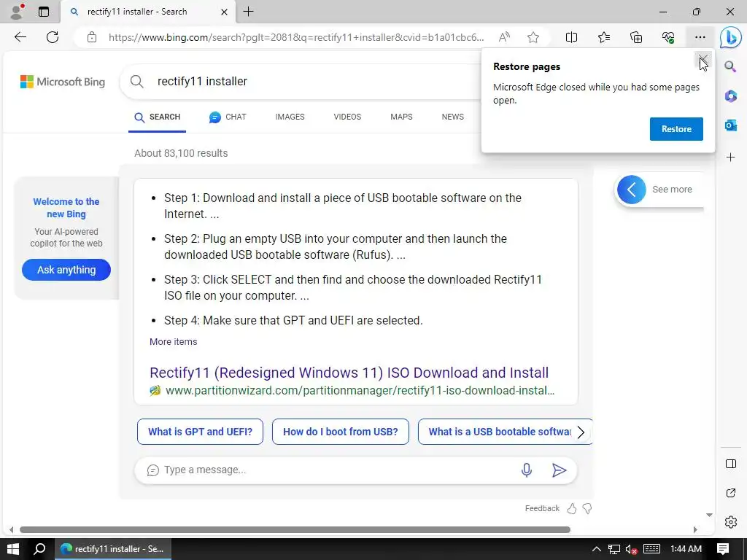Open Microsoft 365 sidebar icon
Image resolution: width=747 pixels, height=560 pixels.
coord(730,96)
